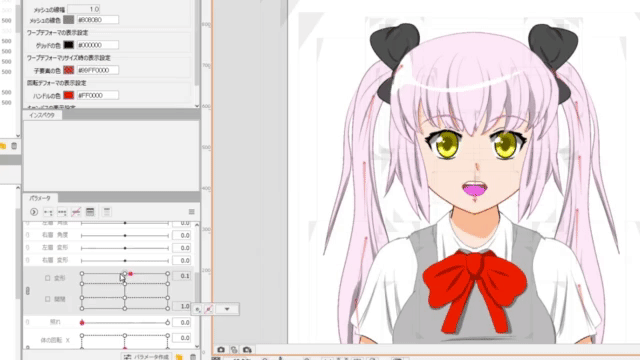This screenshot has height=360, width=640.
Task: Click the 照れ parameter slider
Action: click(x=125, y=322)
